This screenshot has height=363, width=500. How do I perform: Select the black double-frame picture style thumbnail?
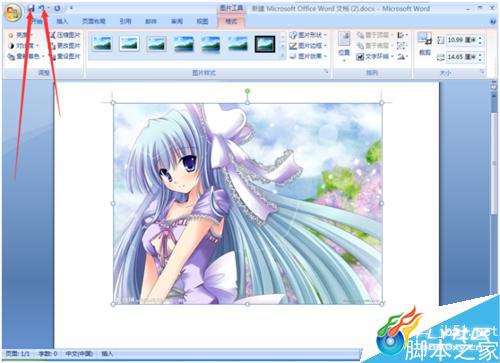coord(265,44)
